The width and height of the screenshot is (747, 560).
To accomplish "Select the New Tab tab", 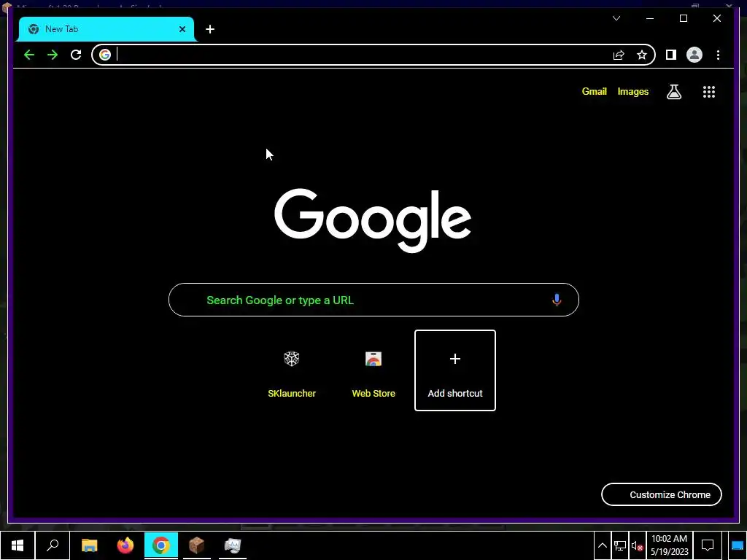I will (107, 29).
